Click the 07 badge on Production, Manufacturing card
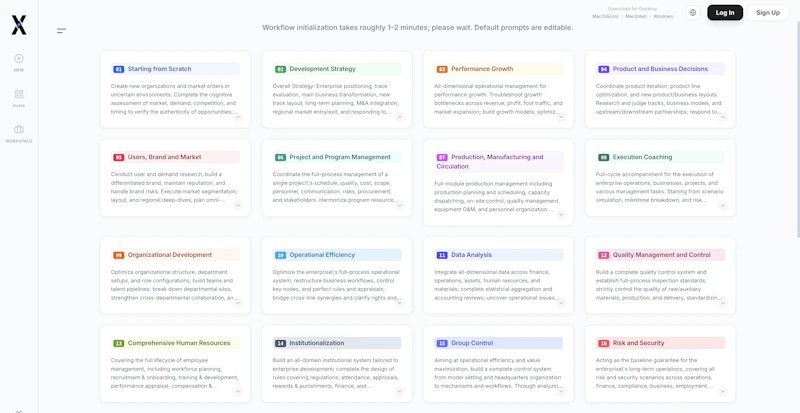The height and width of the screenshot is (413, 800). point(442,157)
